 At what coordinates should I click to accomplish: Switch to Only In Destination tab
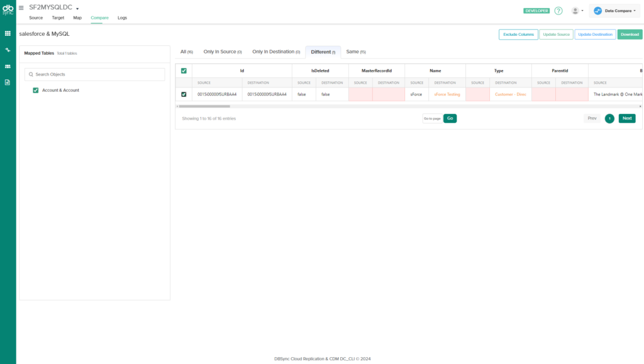tap(276, 52)
